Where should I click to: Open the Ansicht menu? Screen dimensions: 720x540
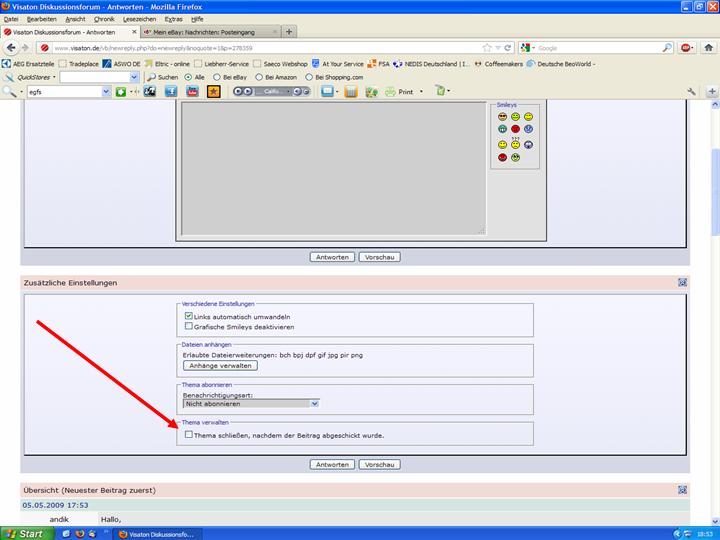75,19
